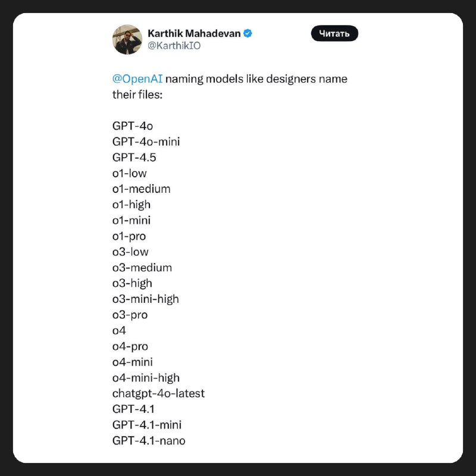Click the chatgpt-4o-latest text line
This screenshot has height=476, width=476.
click(x=158, y=393)
